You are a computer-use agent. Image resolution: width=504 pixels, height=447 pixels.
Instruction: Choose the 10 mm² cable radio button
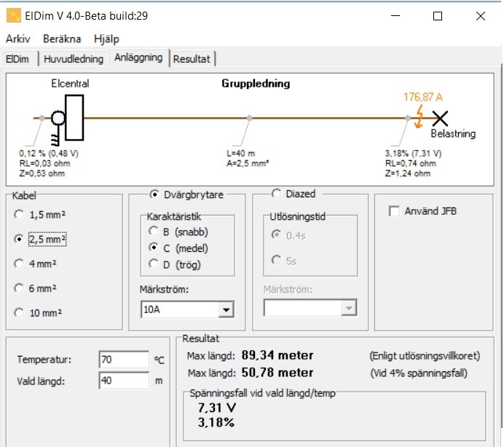pos(19,312)
